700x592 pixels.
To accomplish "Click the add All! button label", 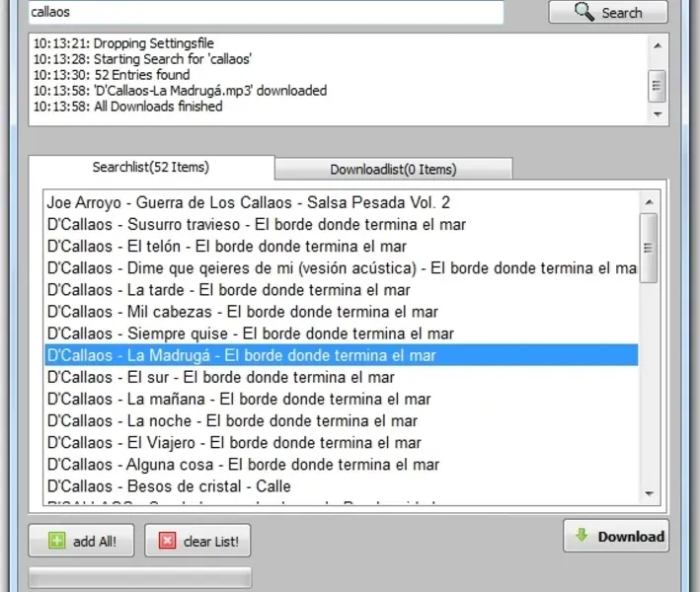I will (95, 542).
